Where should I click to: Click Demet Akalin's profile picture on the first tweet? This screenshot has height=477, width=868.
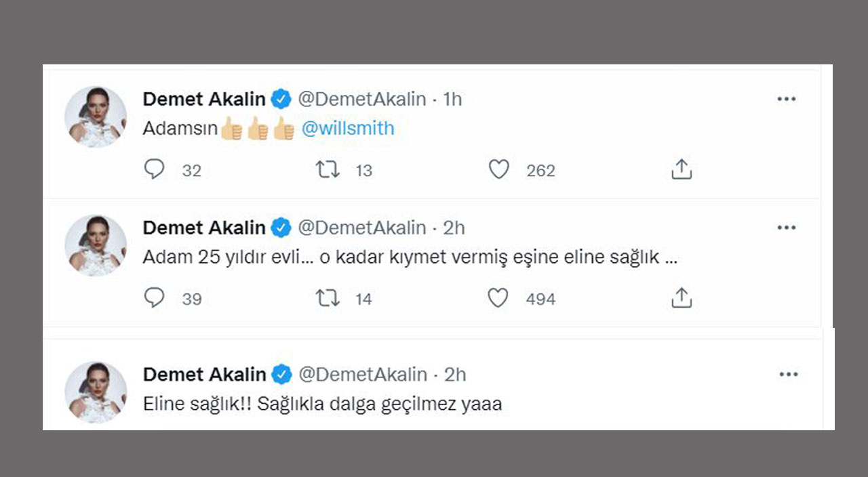[x=96, y=117]
